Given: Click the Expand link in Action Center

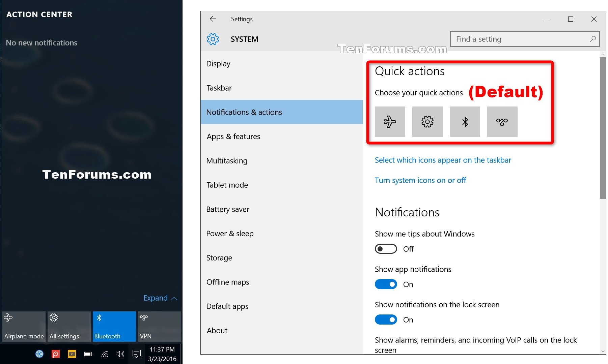Looking at the screenshot, I should click(160, 298).
